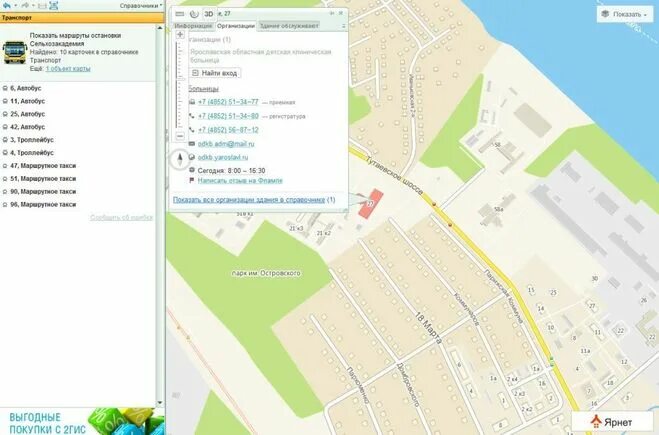This screenshot has width=659, height=435.
Task: Click the yellow bus icon
Action: (15, 52)
